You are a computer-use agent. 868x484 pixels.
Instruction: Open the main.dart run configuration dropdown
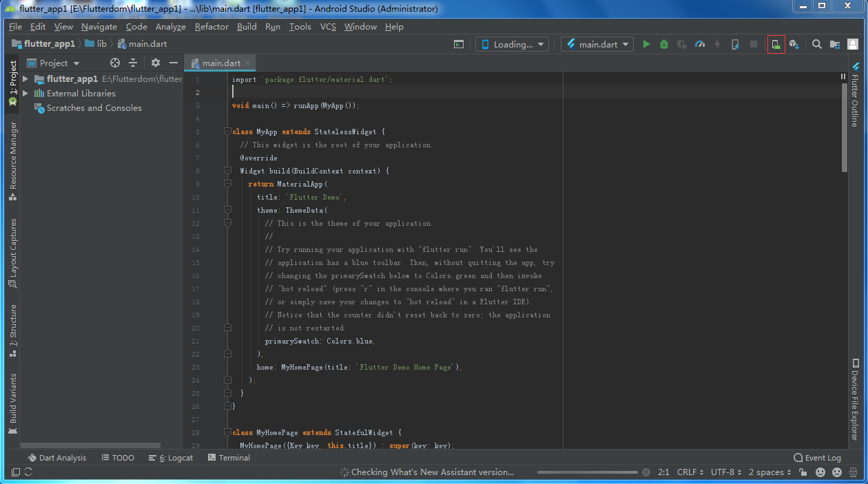pos(597,44)
